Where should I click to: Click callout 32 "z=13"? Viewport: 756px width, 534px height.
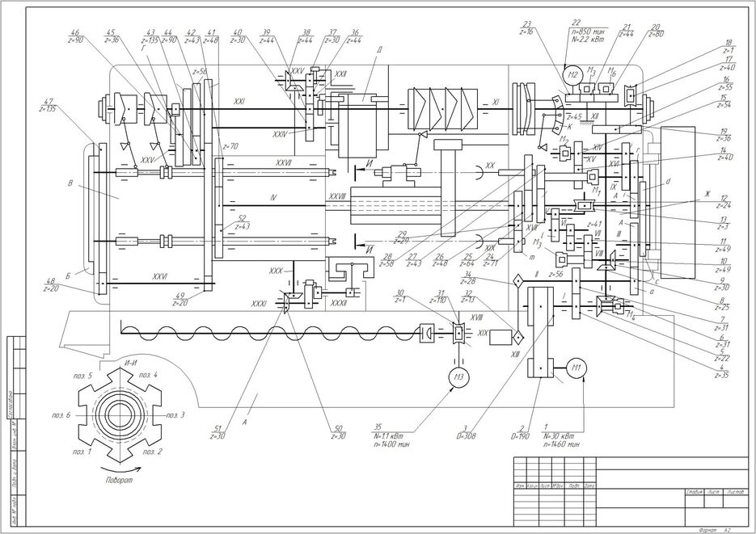[x=469, y=296]
